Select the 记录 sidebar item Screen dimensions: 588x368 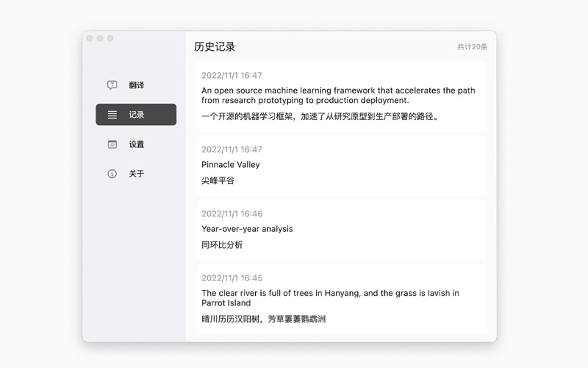136,115
